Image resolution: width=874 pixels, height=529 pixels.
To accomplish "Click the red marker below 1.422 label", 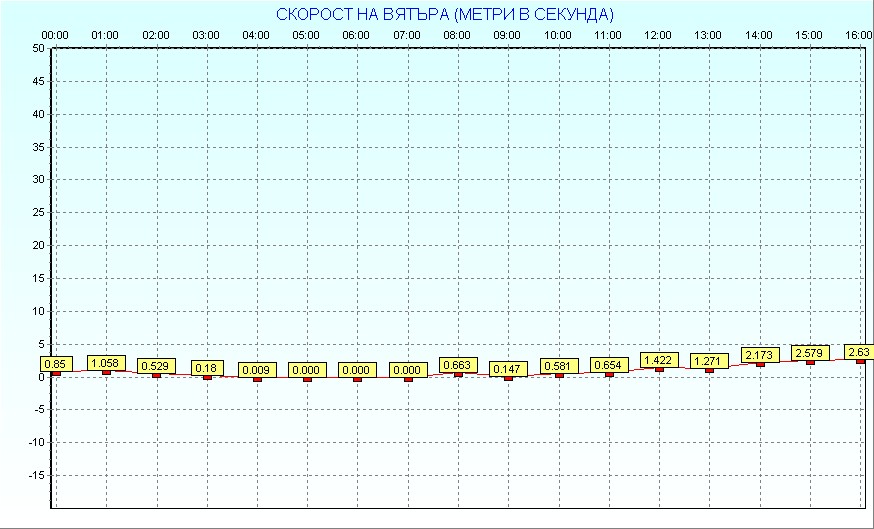I will click(659, 369).
